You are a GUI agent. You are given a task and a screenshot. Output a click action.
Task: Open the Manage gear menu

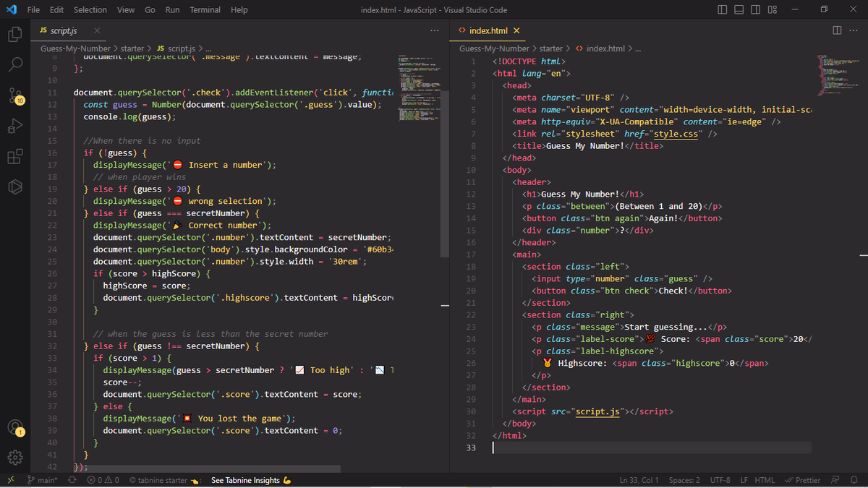14,458
